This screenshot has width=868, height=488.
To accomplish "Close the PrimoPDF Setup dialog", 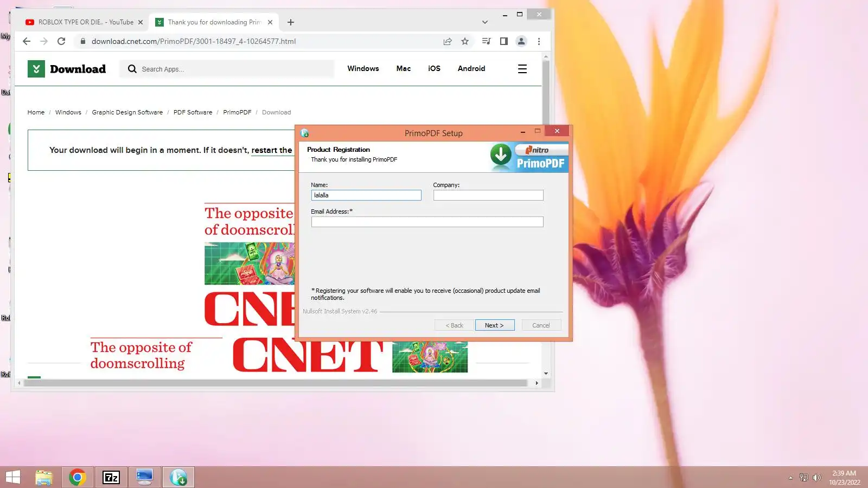I will pos(557,131).
